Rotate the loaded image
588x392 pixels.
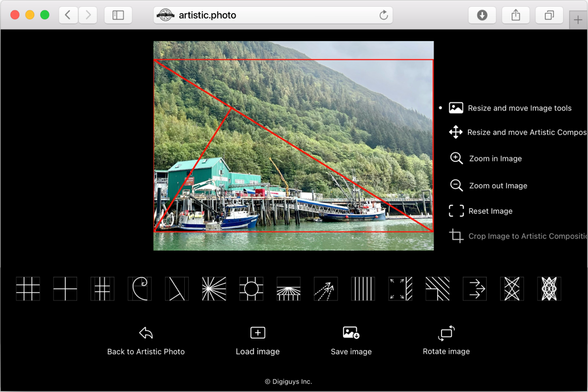445,340
